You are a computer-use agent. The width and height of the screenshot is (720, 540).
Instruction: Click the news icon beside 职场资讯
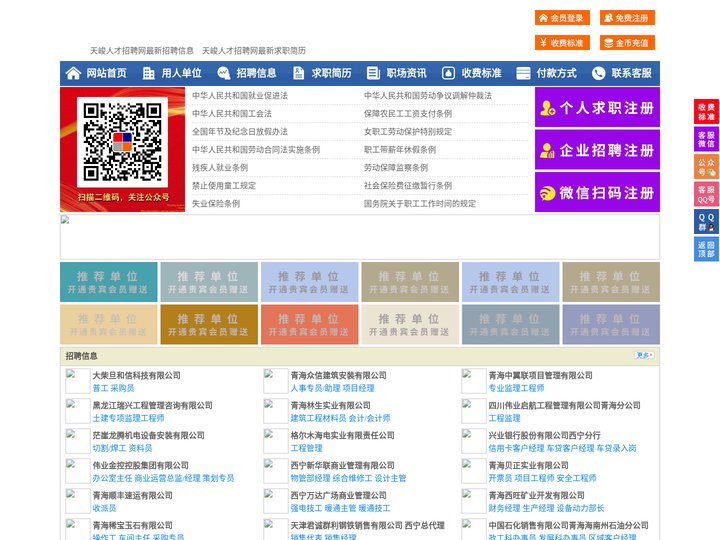(373, 73)
